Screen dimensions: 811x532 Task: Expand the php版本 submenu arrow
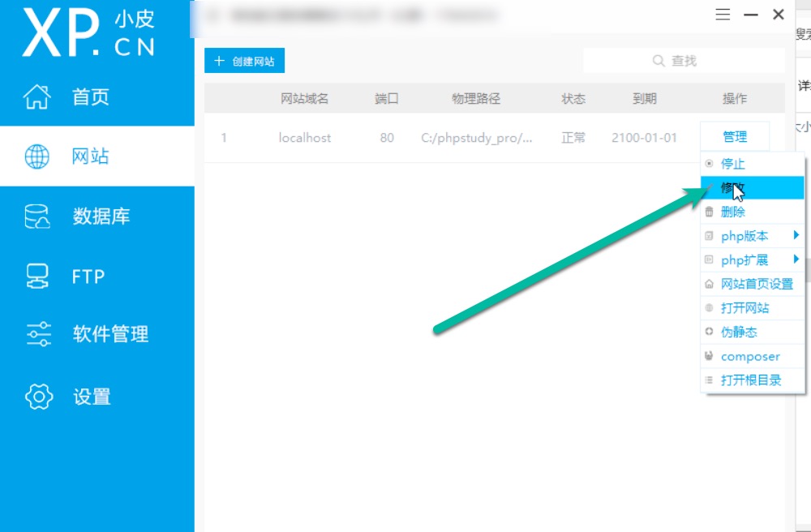pos(796,235)
